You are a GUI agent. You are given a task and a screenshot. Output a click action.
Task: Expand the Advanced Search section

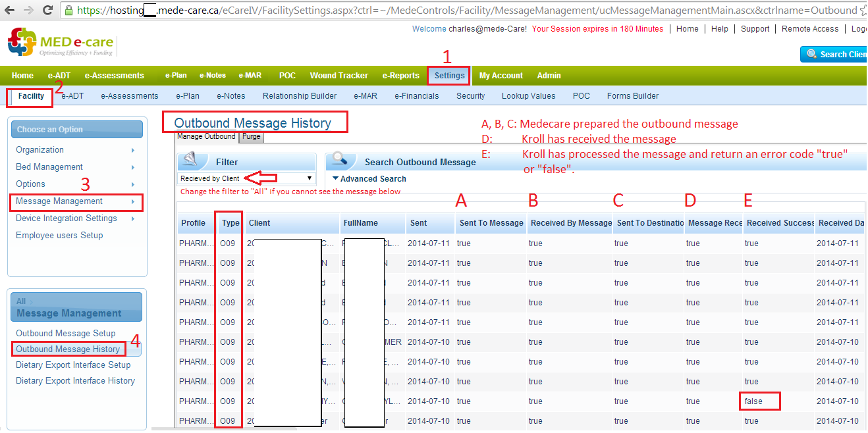coord(369,179)
